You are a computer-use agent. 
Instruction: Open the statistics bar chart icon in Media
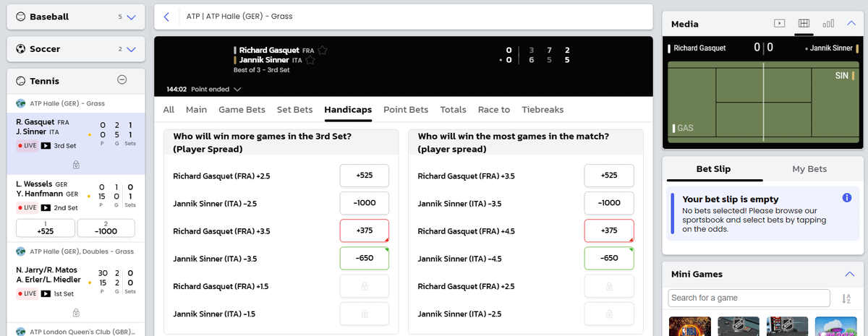click(828, 24)
